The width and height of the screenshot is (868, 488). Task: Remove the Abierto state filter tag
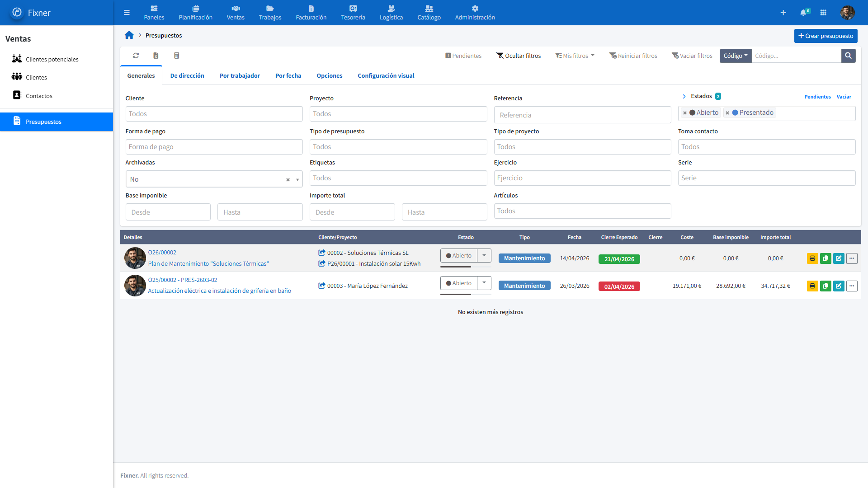(x=685, y=113)
